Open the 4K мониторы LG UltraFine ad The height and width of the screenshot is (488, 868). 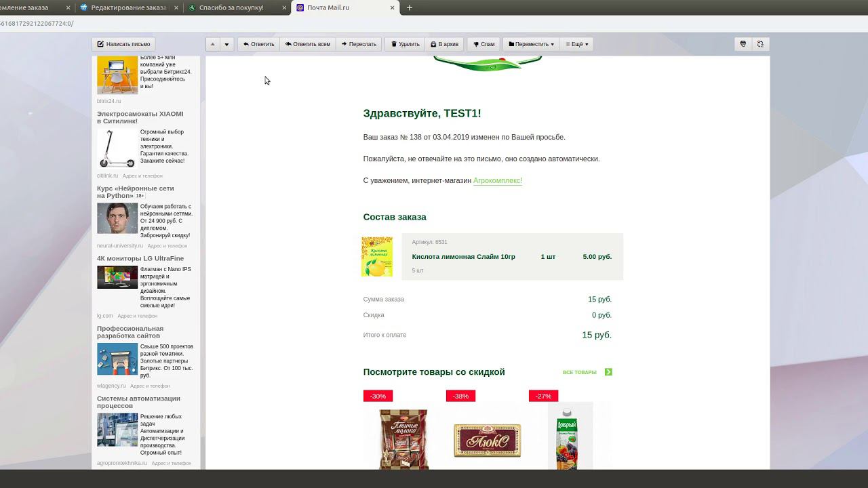pos(140,258)
